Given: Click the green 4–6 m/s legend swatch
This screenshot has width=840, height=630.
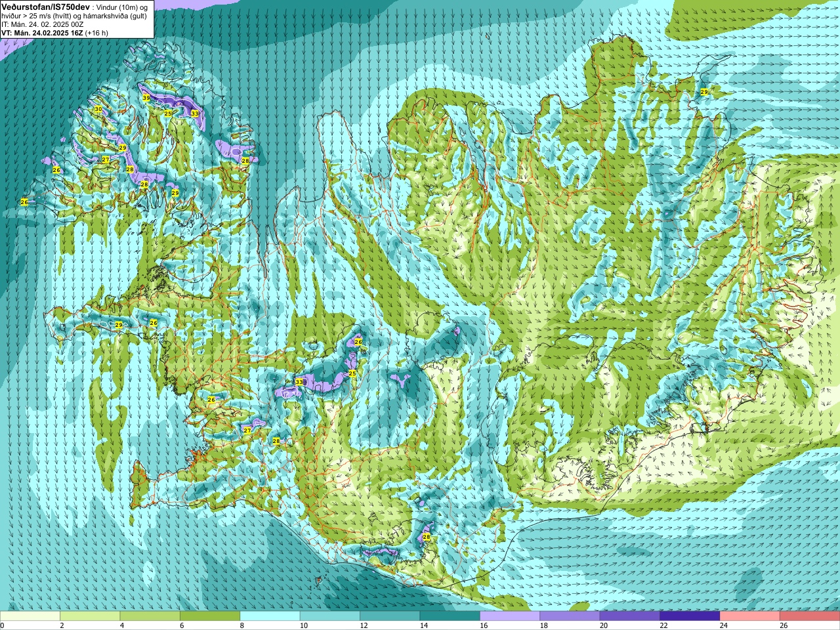Looking at the screenshot, I should (x=150, y=616).
